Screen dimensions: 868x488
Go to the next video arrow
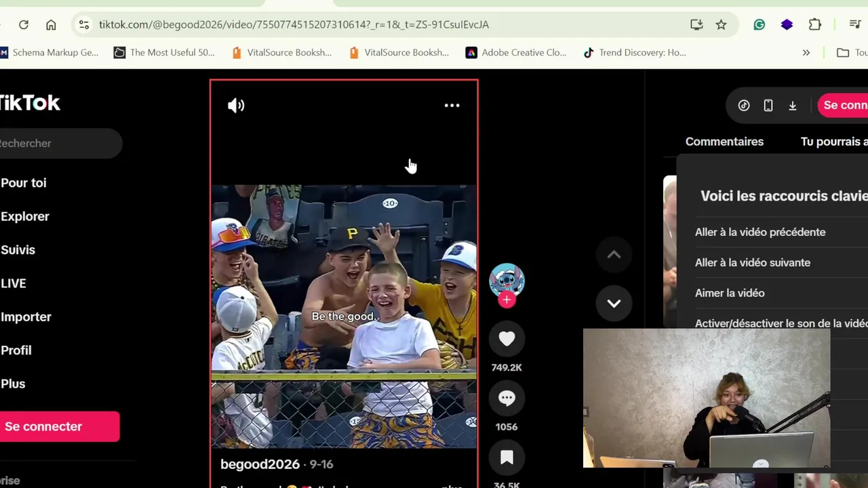click(614, 304)
